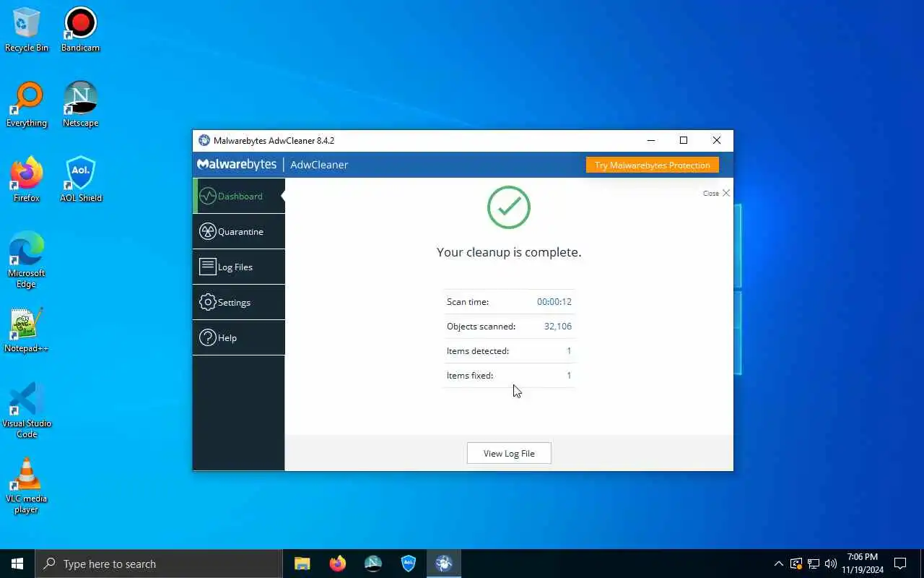Maximize the AdwCleaner window
The height and width of the screenshot is (578, 924).
click(684, 140)
